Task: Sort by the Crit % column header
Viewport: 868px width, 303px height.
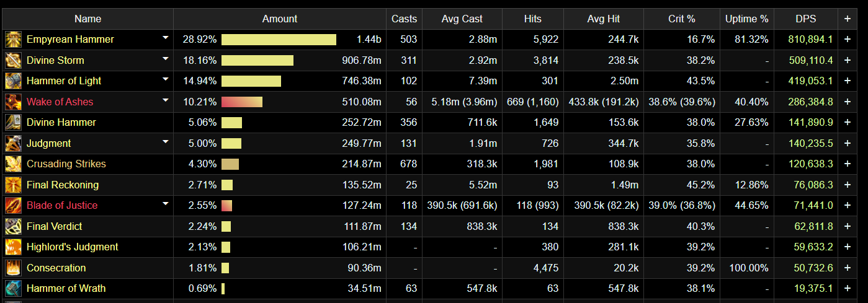Action: (x=682, y=19)
